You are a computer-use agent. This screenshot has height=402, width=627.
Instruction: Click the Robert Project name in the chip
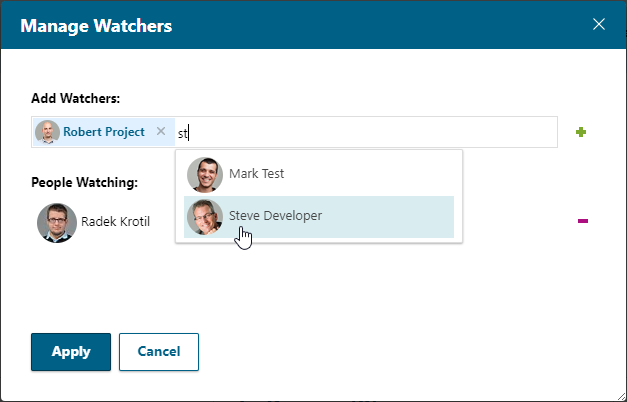tap(104, 132)
